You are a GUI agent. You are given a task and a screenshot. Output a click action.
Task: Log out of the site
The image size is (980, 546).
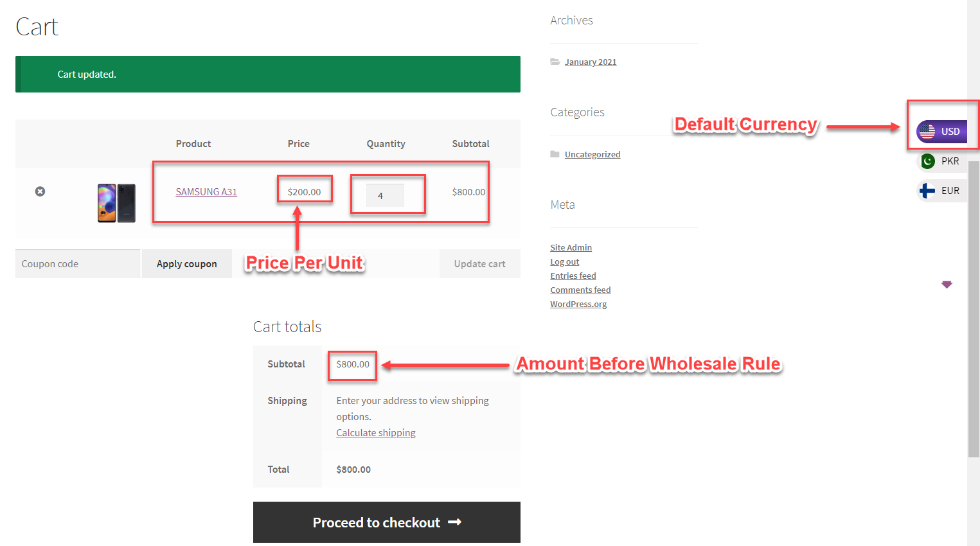pyautogui.click(x=565, y=262)
